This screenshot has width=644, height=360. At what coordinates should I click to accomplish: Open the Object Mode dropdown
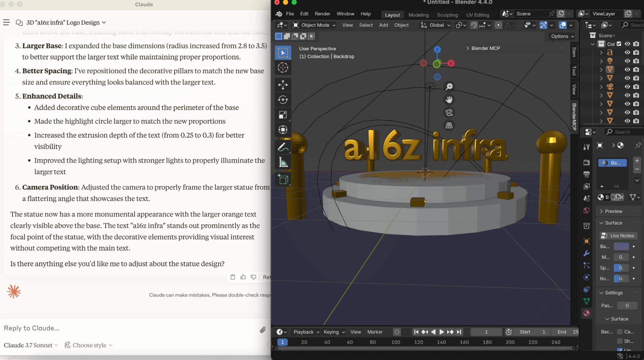point(314,25)
